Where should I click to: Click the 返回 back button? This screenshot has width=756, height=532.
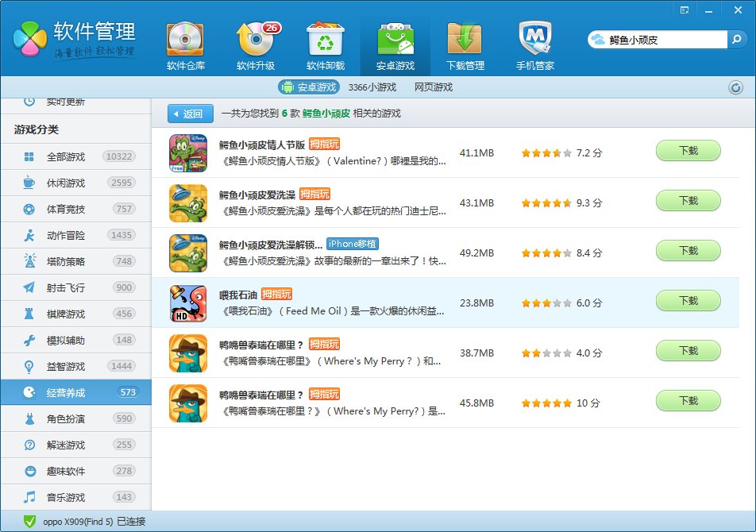click(189, 114)
